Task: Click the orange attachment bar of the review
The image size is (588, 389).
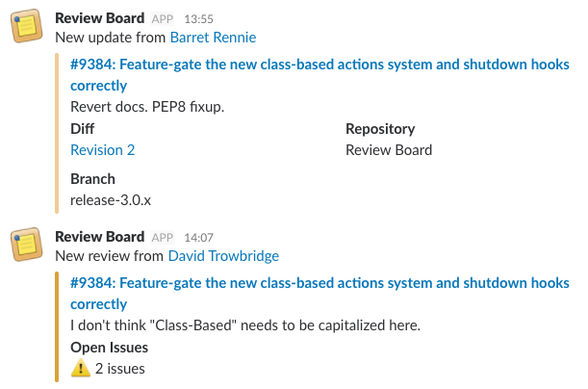Action: (59, 326)
